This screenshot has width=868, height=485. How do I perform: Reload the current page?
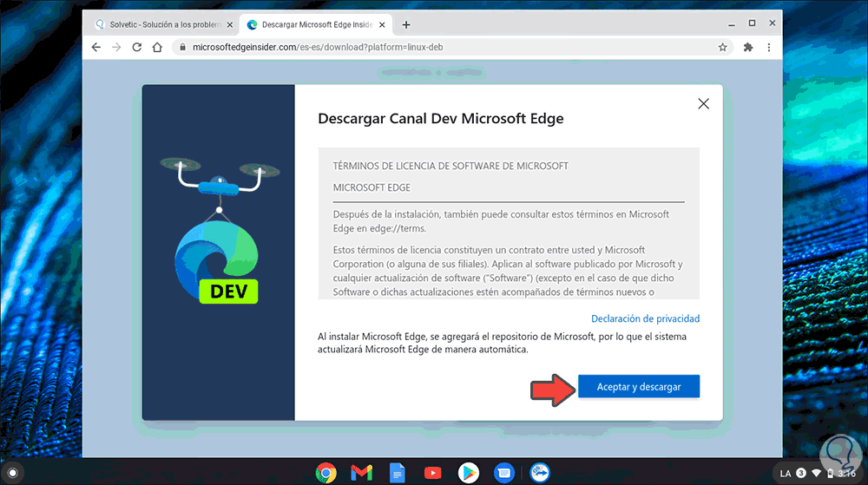137,48
